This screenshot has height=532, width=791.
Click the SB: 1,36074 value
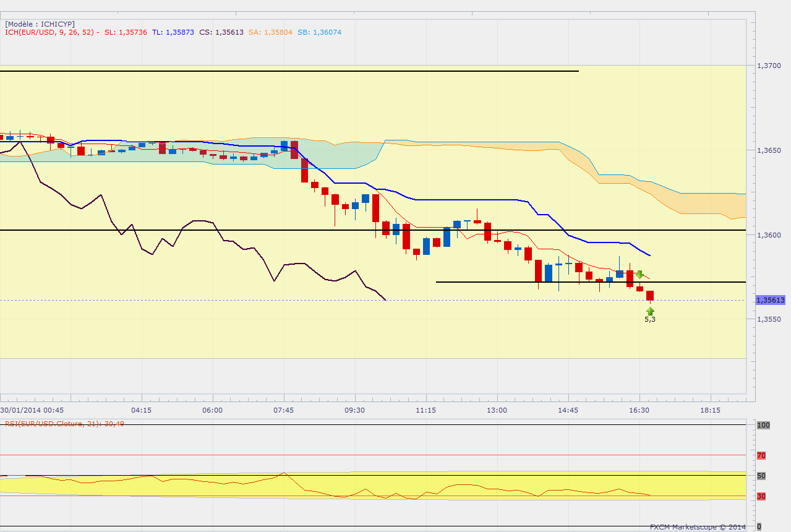pyautogui.click(x=319, y=32)
